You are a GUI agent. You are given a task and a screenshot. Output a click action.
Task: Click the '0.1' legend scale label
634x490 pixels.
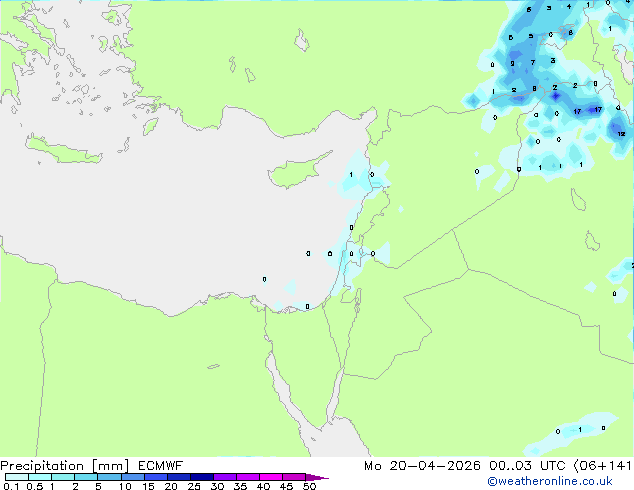11,486
